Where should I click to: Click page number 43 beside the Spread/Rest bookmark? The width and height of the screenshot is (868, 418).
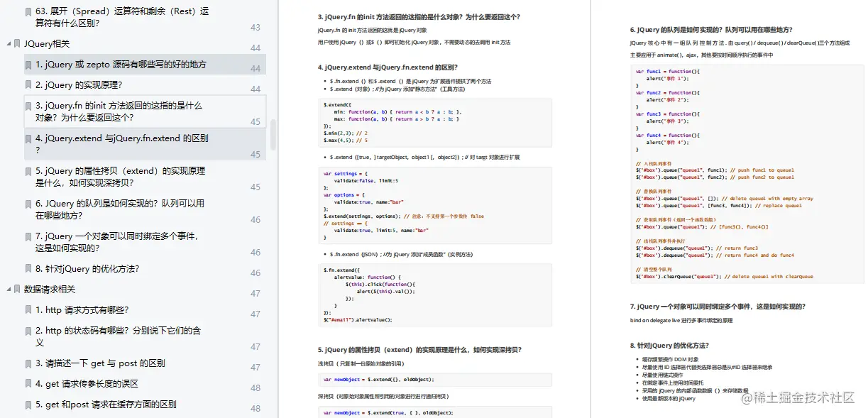(256, 27)
